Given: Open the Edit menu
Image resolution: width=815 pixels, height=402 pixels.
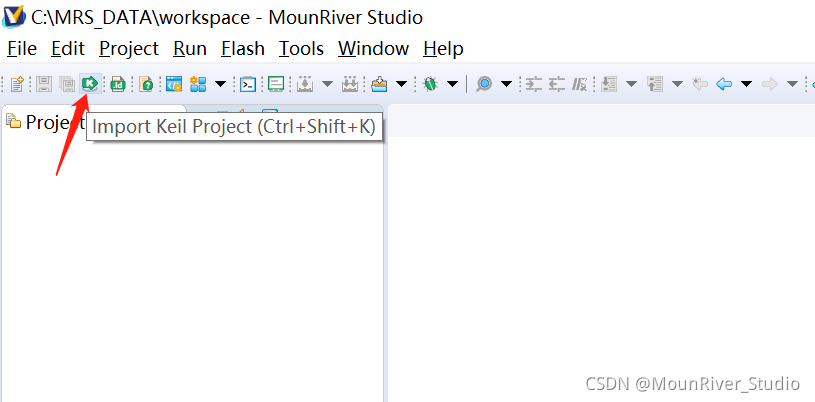Looking at the screenshot, I should pos(68,49).
